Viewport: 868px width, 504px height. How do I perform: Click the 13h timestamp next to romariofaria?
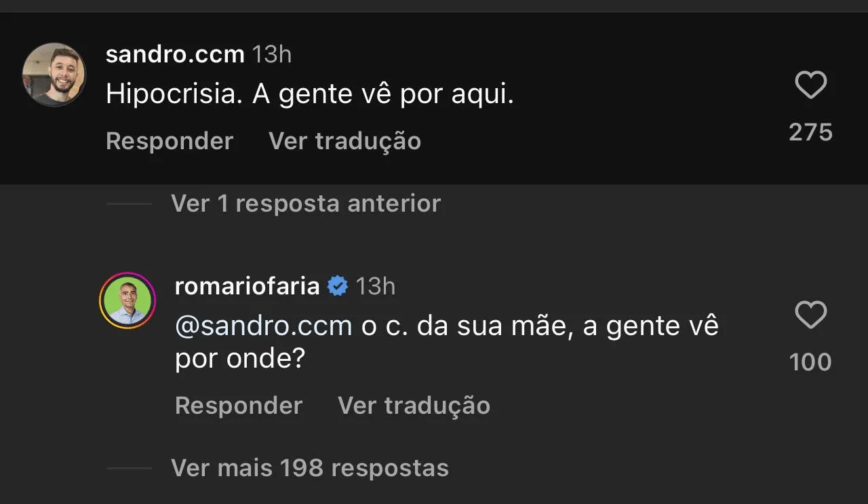pyautogui.click(x=376, y=286)
